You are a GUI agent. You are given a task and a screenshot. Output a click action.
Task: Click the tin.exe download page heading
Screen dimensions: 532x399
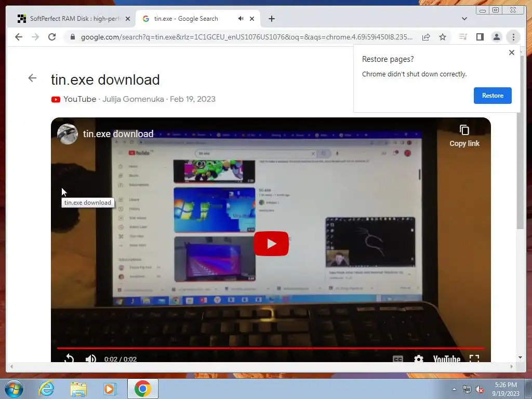[105, 79]
